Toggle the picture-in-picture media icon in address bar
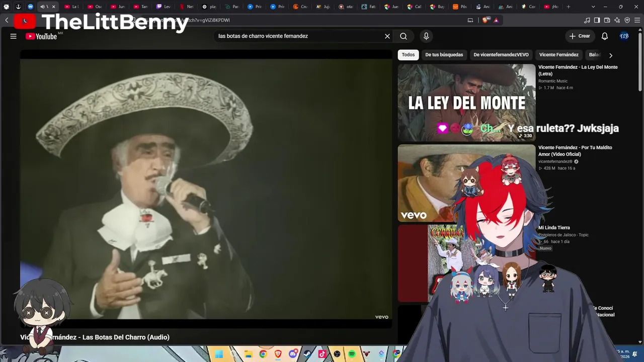 tap(470, 20)
